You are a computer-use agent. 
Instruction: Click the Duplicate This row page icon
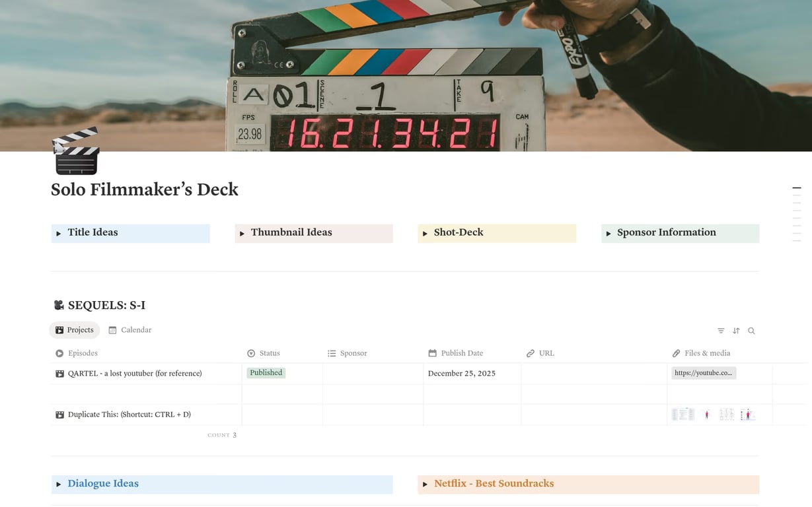point(59,415)
